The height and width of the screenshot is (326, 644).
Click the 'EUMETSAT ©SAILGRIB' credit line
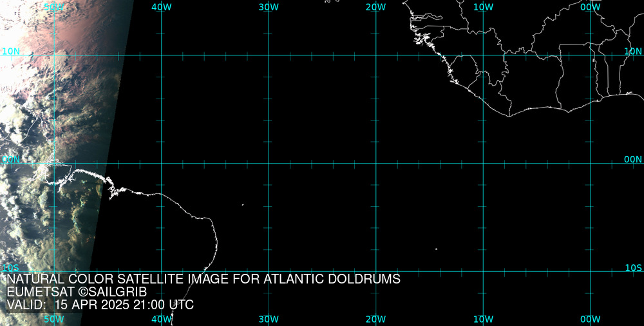point(77,292)
